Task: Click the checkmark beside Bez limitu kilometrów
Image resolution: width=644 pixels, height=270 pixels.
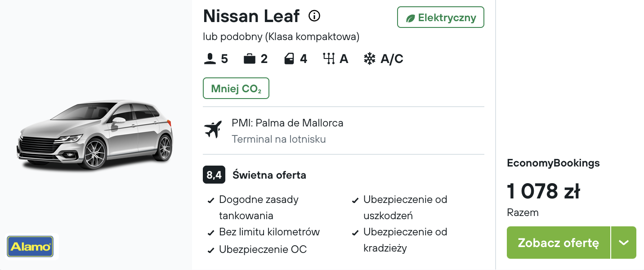Action: (210, 233)
